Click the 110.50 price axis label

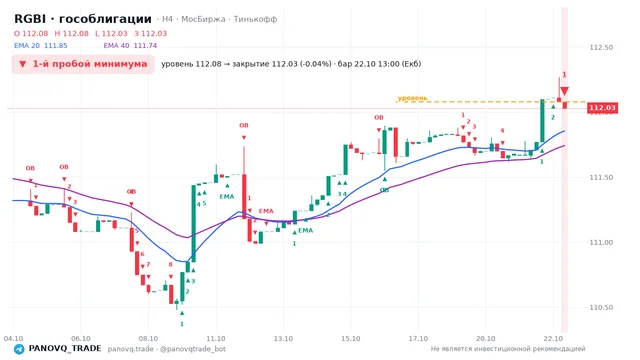(x=601, y=307)
